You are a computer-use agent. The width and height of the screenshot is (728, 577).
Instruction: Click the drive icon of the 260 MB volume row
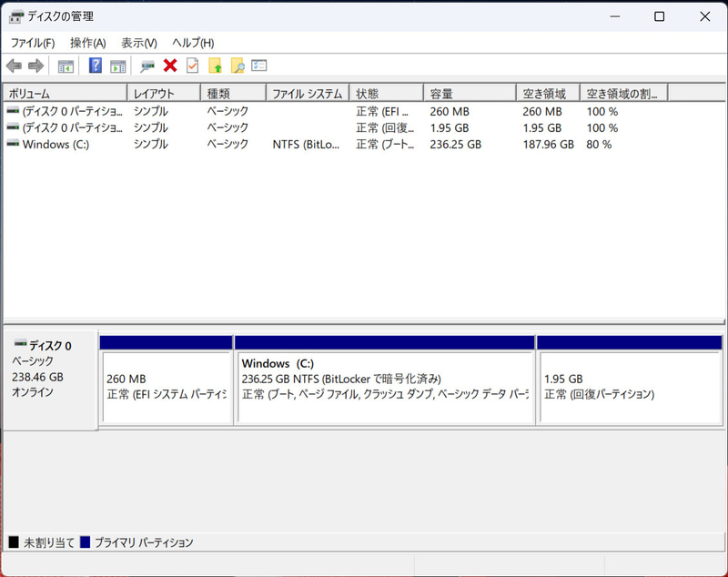pos(13,111)
